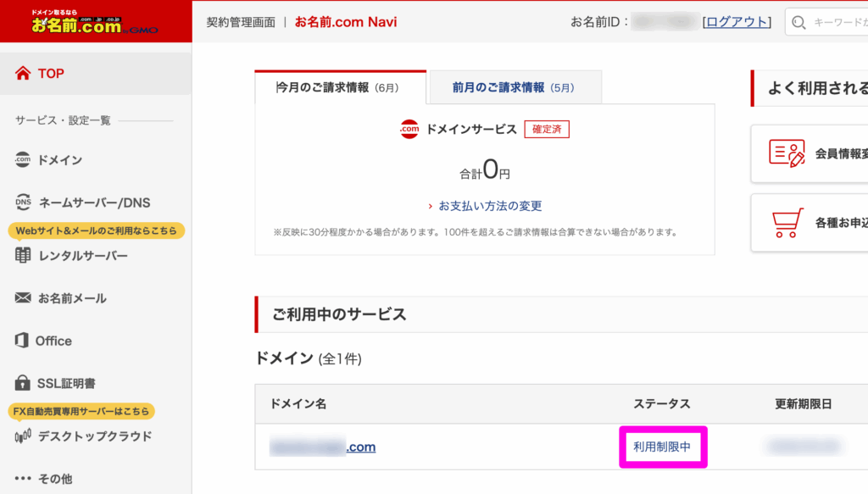Click the search magnifier icon
The image size is (868, 494).
(798, 22)
